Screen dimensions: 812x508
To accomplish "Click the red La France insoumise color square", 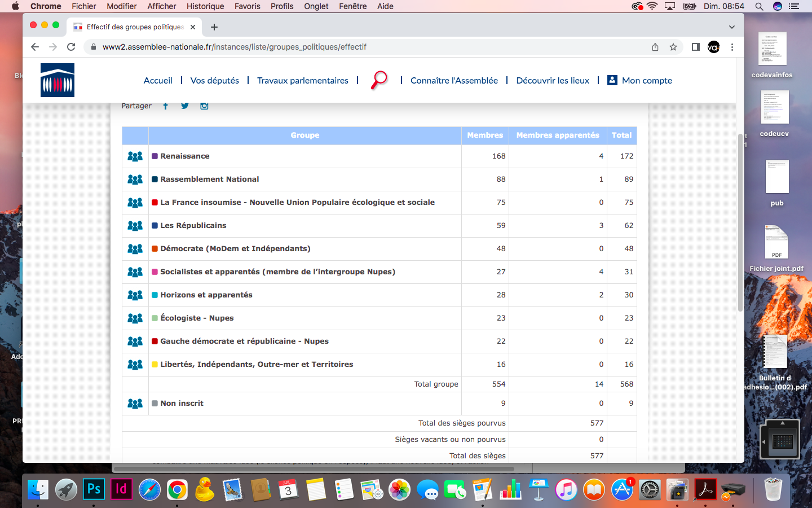I will tap(155, 202).
